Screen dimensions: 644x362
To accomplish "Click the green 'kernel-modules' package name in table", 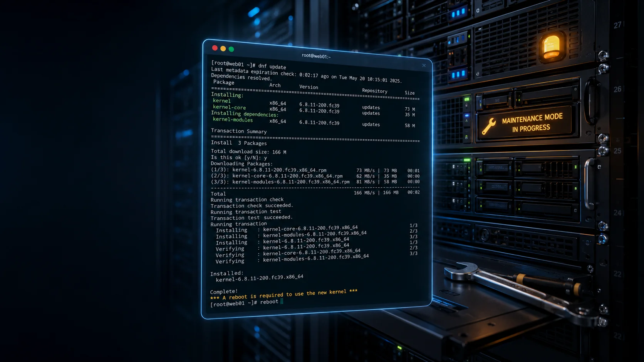I will 233,120.
